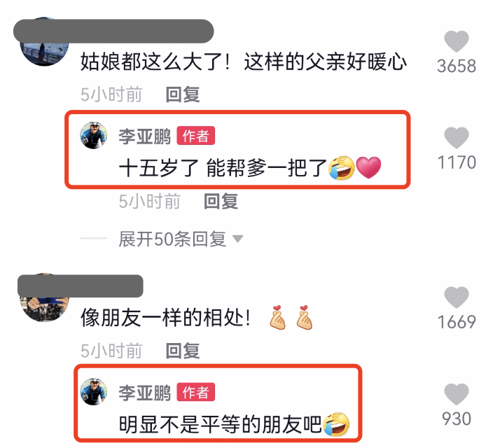
Task: Open 李亚鹏 username in second reply
Action: (145, 393)
